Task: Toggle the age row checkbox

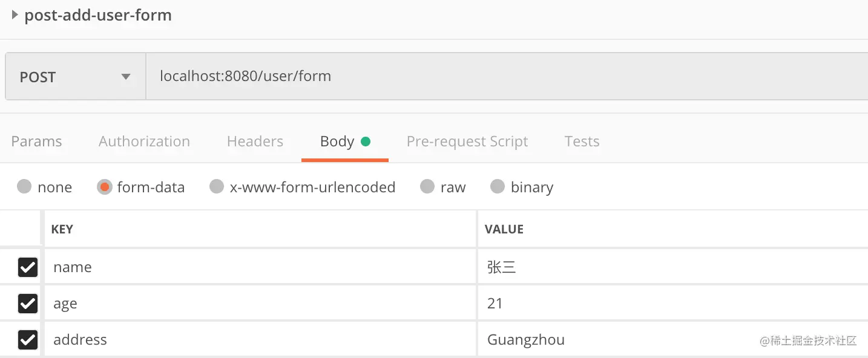Action: click(28, 303)
